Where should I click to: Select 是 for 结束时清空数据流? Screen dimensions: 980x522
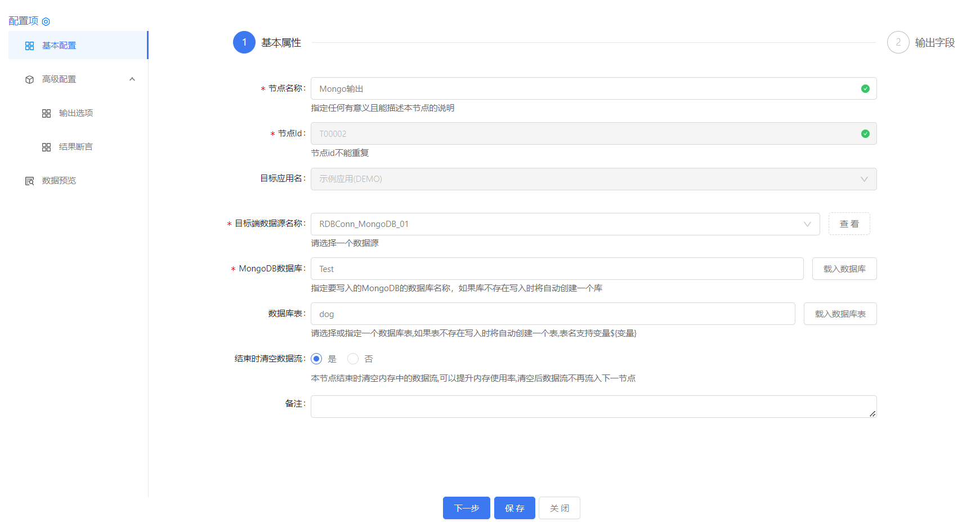pos(317,359)
